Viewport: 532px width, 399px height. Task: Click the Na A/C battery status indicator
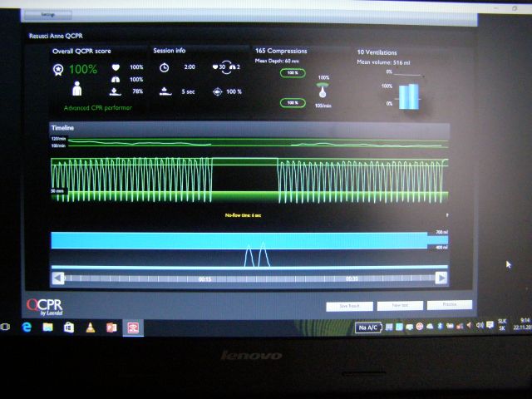click(x=368, y=328)
